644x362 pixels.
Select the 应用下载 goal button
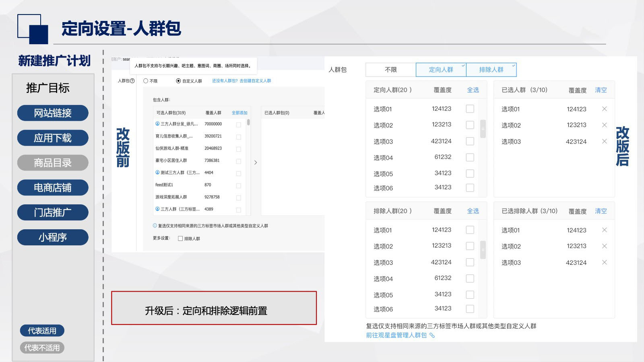[x=53, y=138]
